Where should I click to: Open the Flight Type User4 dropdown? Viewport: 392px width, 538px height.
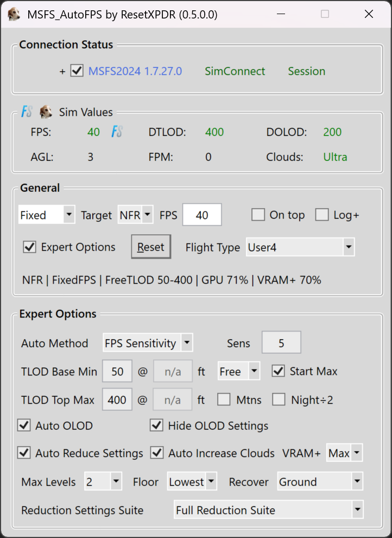[x=300, y=247]
